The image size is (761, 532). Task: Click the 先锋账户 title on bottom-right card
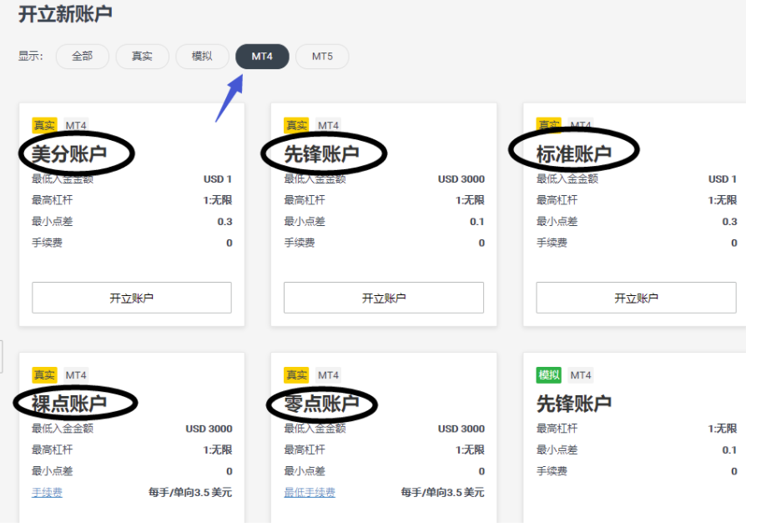574,403
